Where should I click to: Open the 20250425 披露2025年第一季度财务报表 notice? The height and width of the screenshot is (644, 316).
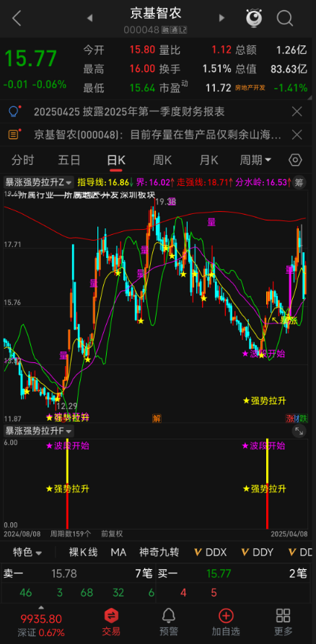click(x=129, y=112)
